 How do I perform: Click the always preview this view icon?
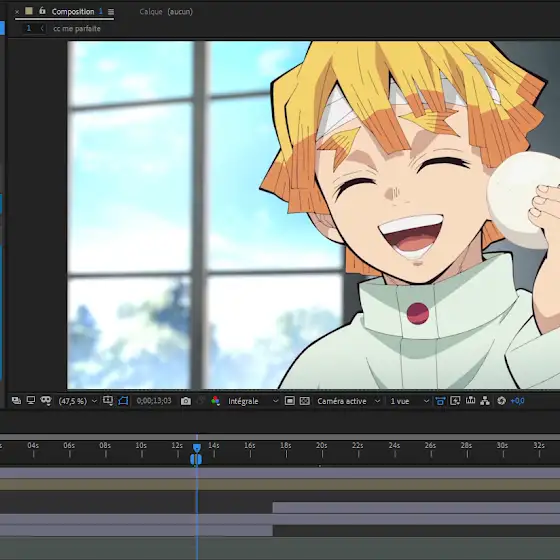(x=16, y=401)
